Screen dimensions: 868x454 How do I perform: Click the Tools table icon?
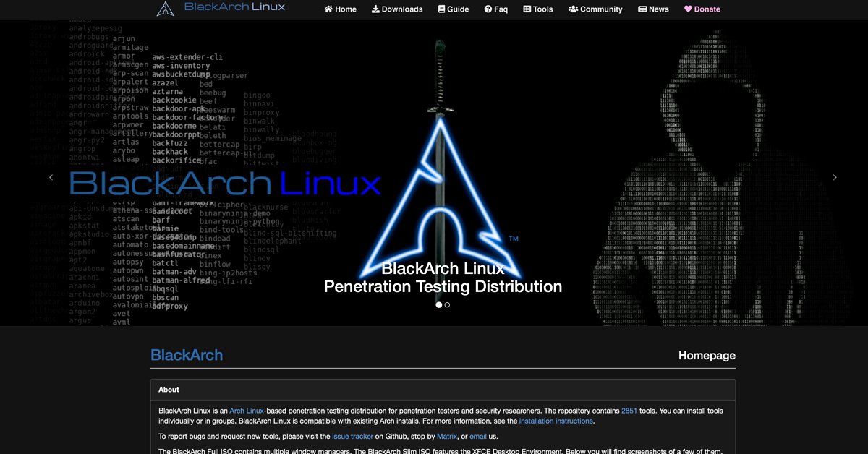pos(527,9)
